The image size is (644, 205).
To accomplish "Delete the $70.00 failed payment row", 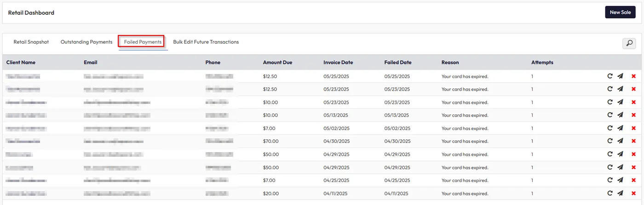I will coord(633,141).
